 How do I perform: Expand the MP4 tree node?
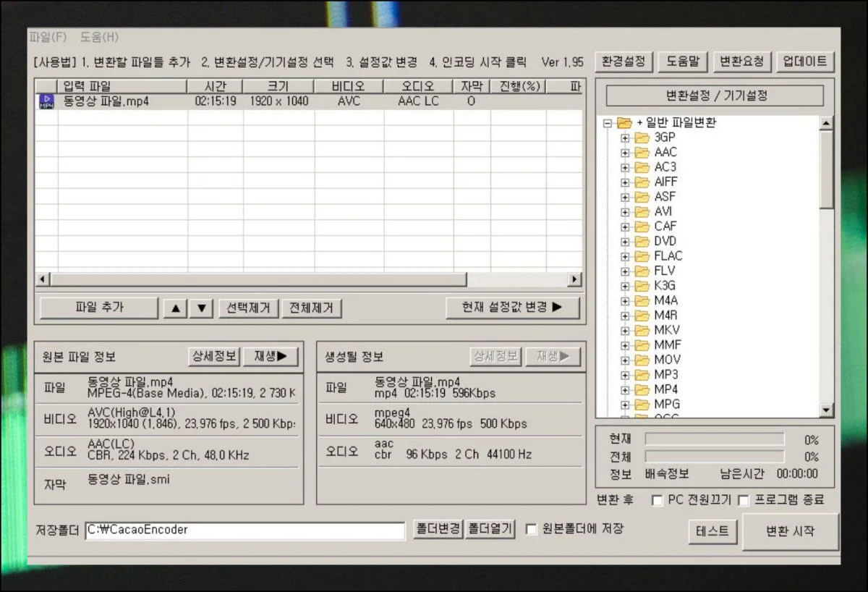[625, 390]
